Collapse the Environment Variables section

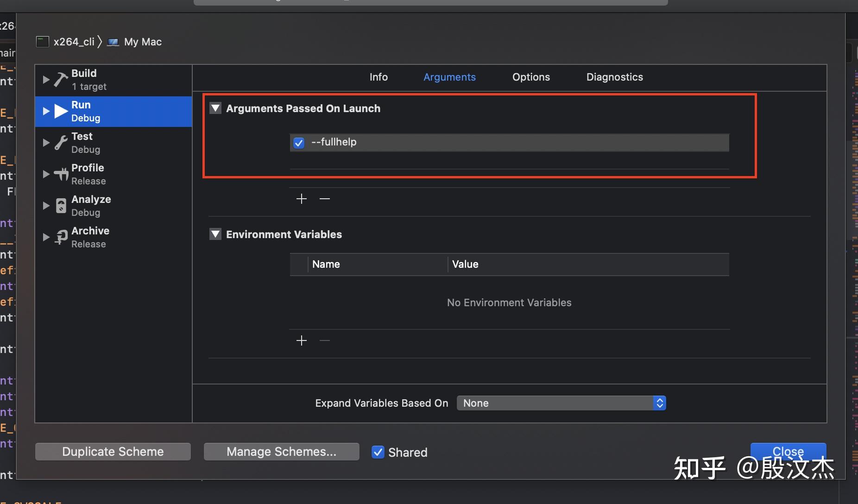tap(215, 234)
